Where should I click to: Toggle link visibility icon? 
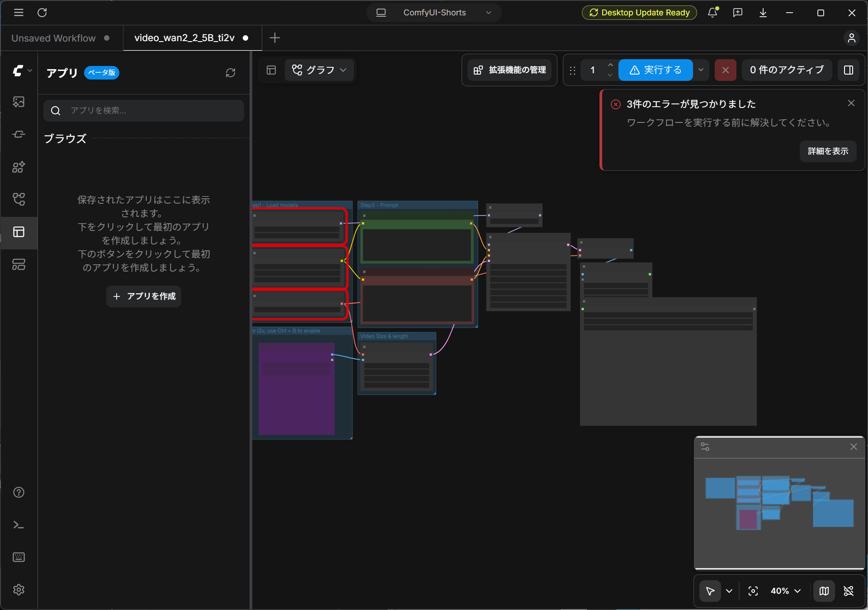(x=849, y=591)
